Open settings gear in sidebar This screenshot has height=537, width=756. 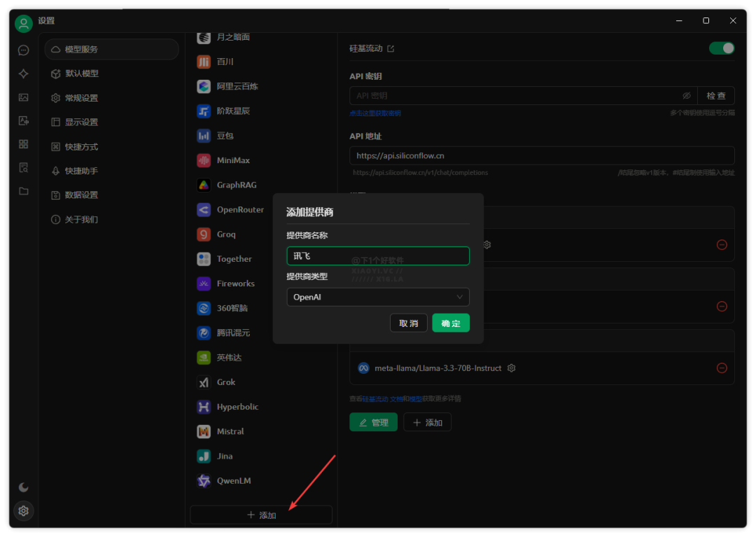[x=24, y=510]
